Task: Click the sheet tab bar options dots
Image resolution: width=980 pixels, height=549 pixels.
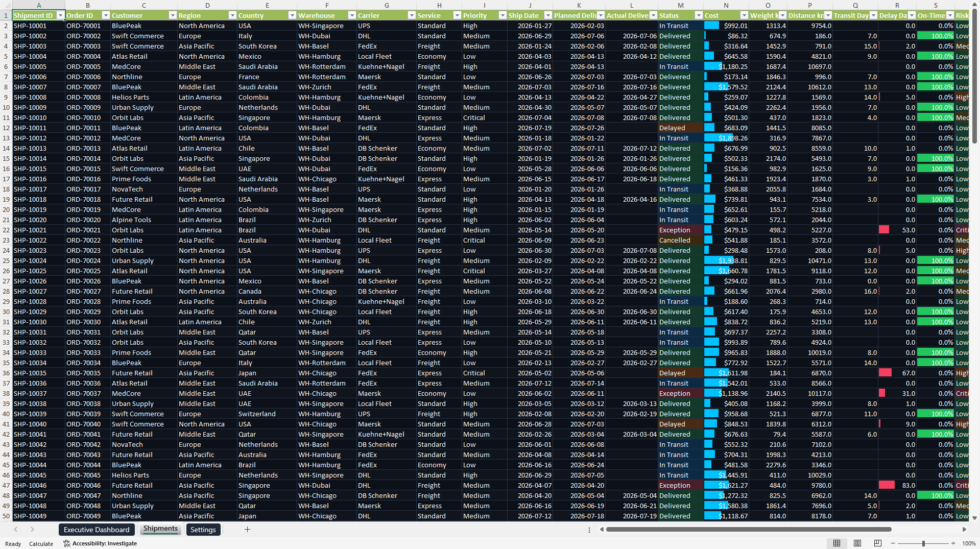Action: coord(589,530)
